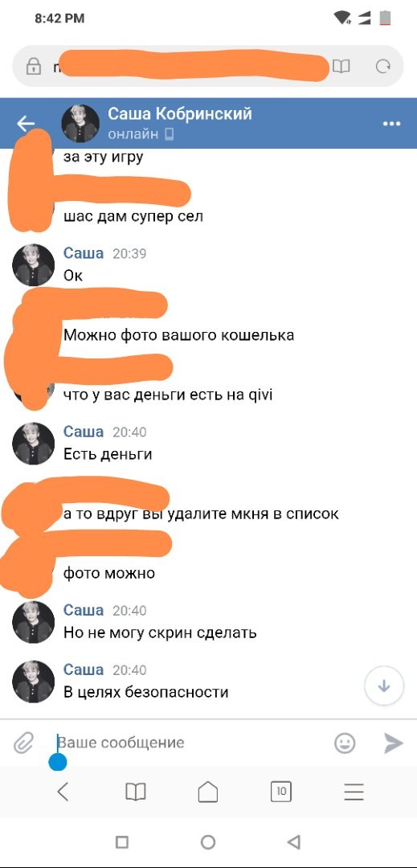This screenshot has width=417, height=868.
Task: Go to browser home page icon
Action: tap(208, 792)
